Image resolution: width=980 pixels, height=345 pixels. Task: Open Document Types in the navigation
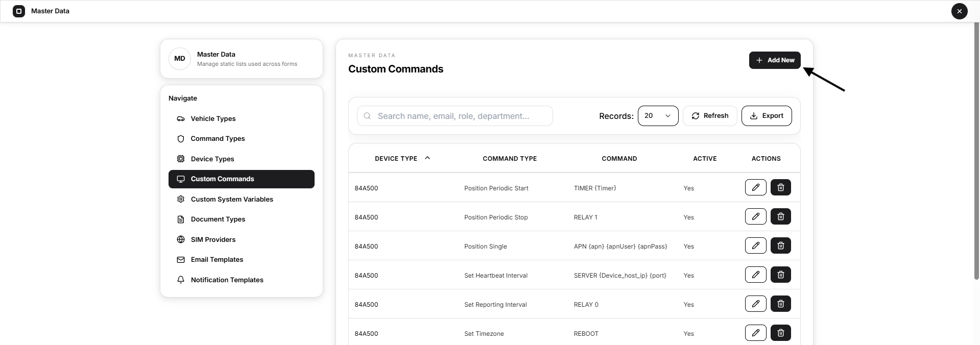tap(242, 219)
